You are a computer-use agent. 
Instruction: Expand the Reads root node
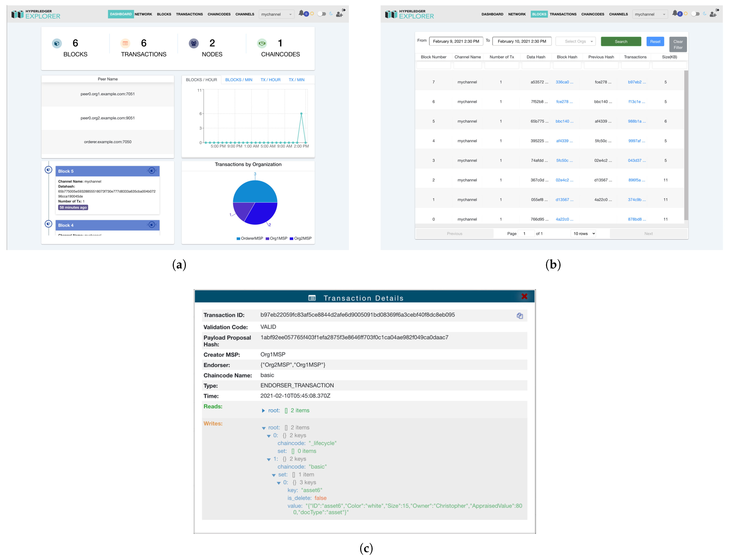(x=263, y=411)
